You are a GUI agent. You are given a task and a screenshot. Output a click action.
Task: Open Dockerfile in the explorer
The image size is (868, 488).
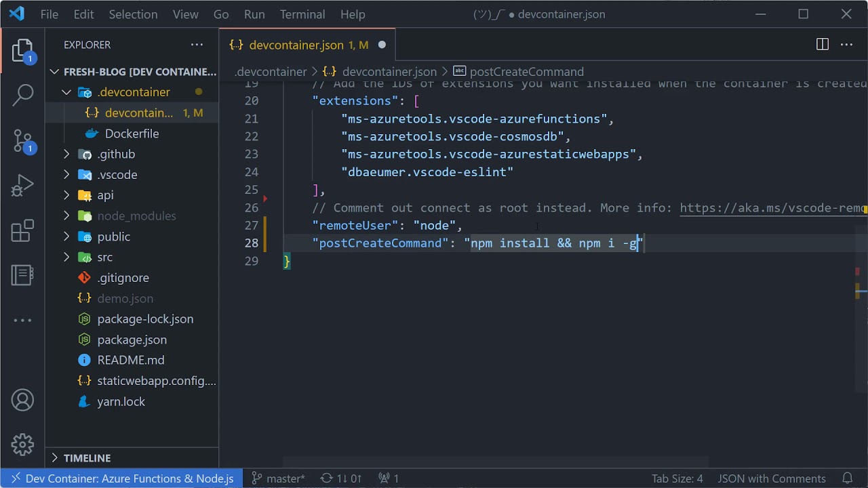[x=132, y=134]
